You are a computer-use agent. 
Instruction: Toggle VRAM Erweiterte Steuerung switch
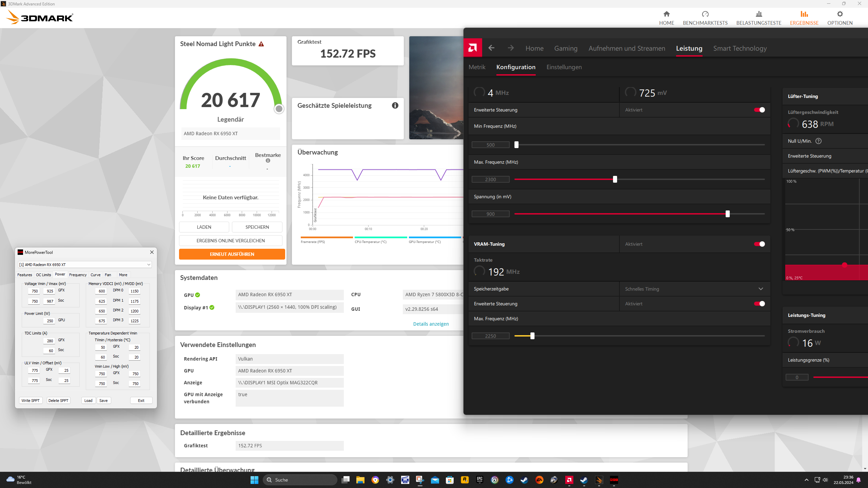[759, 304]
